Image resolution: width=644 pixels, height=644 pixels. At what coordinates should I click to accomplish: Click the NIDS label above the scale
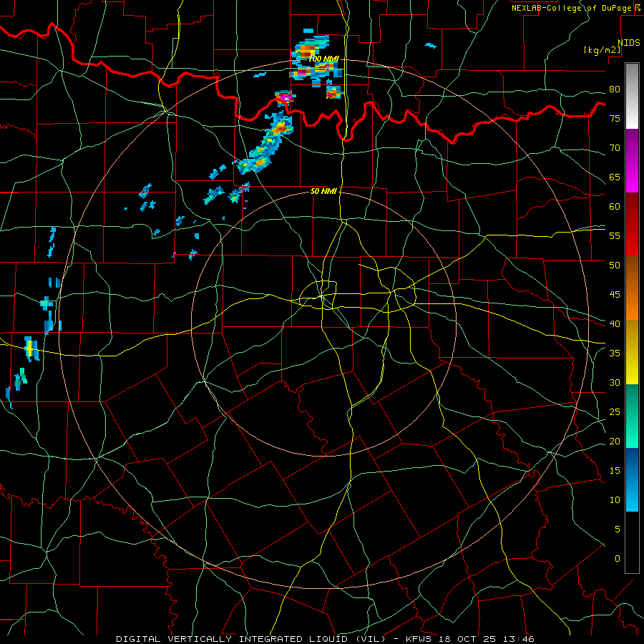(628, 43)
